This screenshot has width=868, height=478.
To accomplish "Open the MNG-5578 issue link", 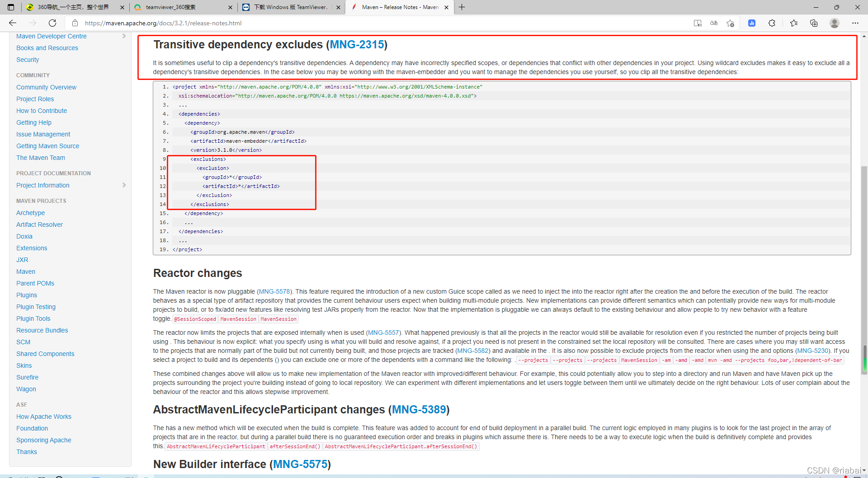I will tap(274, 292).
